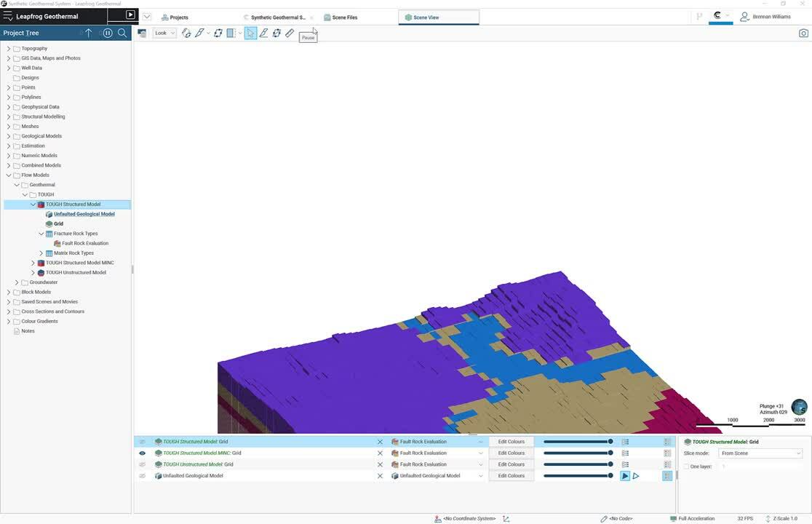
Task: Expand the Well Data folder
Action: 8,68
